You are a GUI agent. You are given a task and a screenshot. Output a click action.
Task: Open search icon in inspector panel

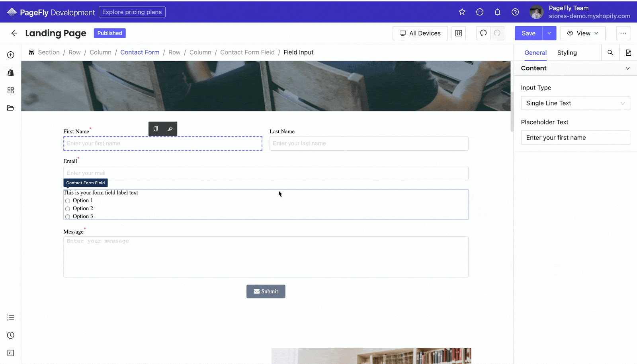tap(610, 53)
